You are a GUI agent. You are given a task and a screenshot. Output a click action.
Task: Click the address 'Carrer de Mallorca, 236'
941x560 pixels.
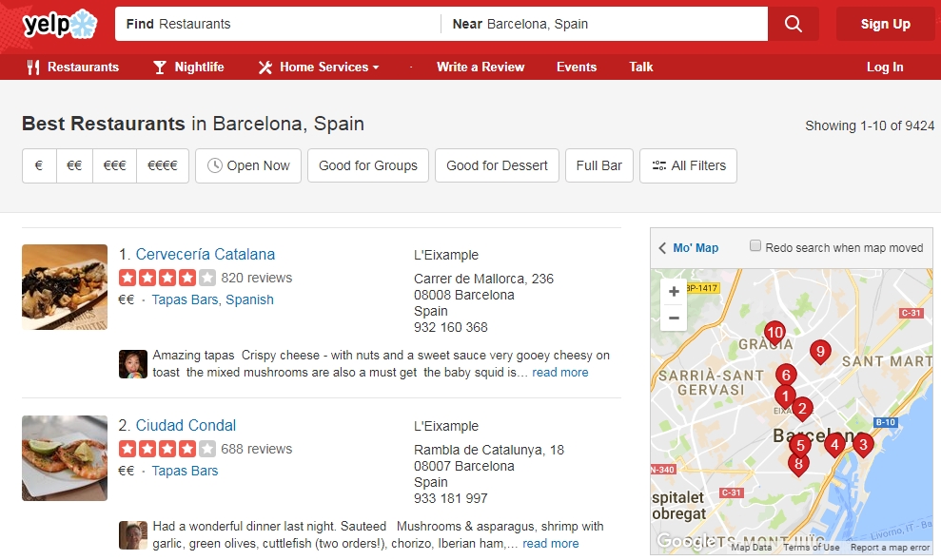[483, 279]
